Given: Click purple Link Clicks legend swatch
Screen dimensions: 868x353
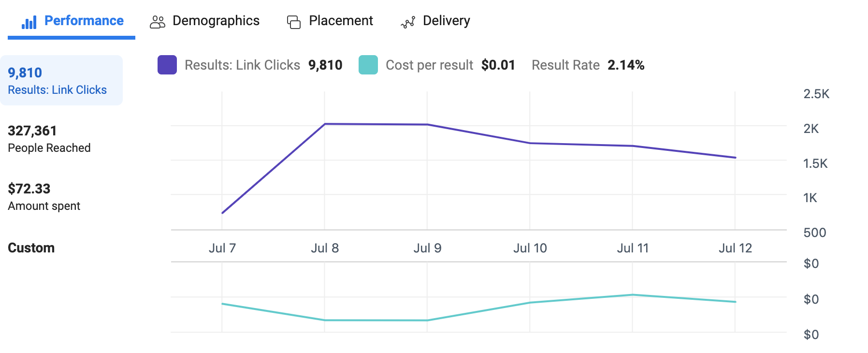Looking at the screenshot, I should pyautogui.click(x=167, y=65).
